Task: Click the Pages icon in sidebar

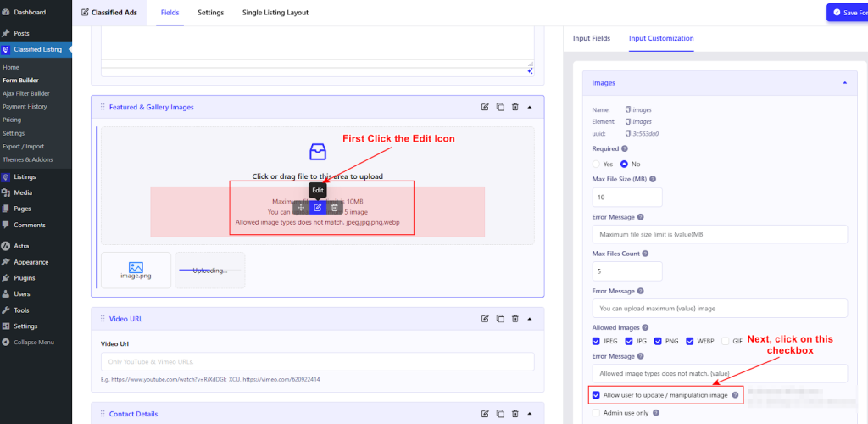Action: pos(6,209)
